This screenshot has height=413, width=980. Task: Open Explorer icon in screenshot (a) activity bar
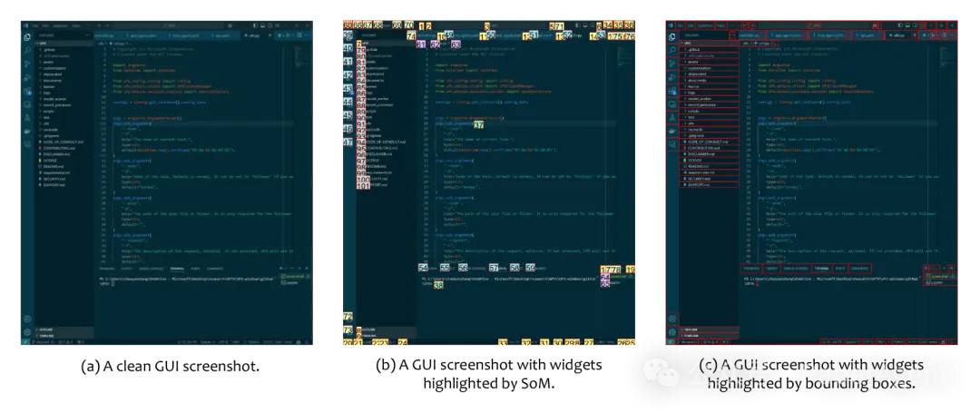point(27,37)
